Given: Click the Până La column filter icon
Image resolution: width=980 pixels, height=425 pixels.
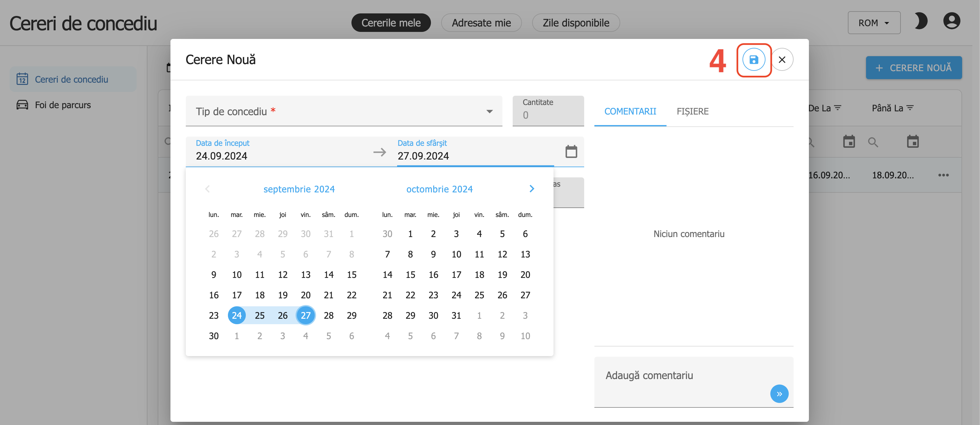Looking at the screenshot, I should [910, 108].
